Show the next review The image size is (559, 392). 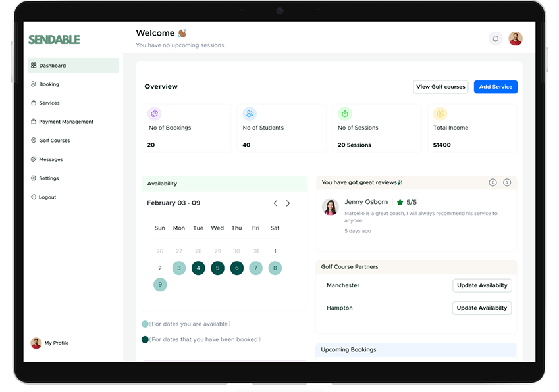coord(507,182)
